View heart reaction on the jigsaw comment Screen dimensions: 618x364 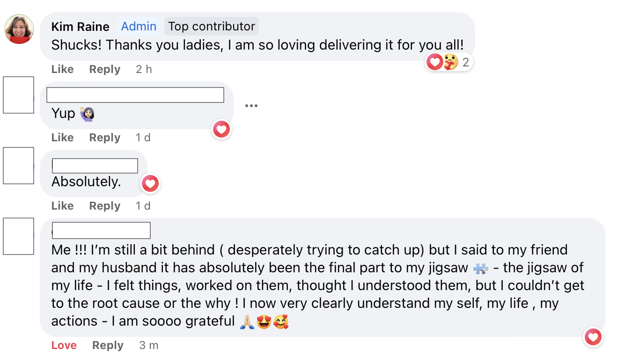593,337
